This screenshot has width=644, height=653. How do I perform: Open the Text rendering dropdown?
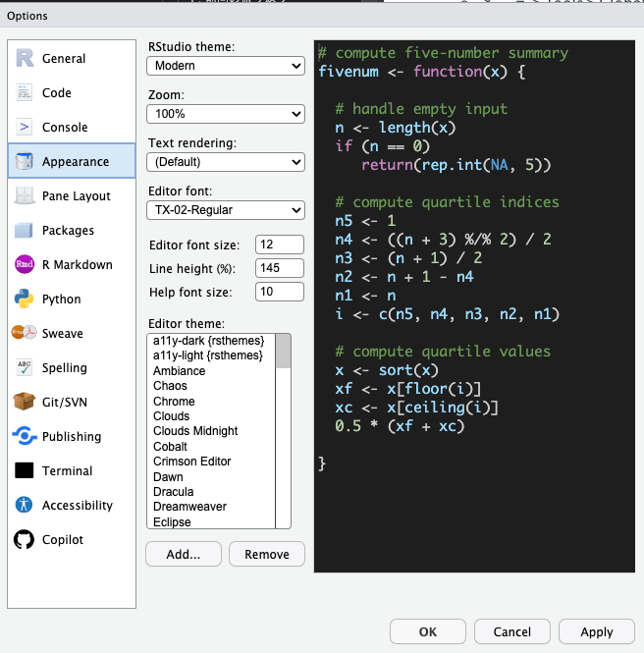tap(225, 162)
